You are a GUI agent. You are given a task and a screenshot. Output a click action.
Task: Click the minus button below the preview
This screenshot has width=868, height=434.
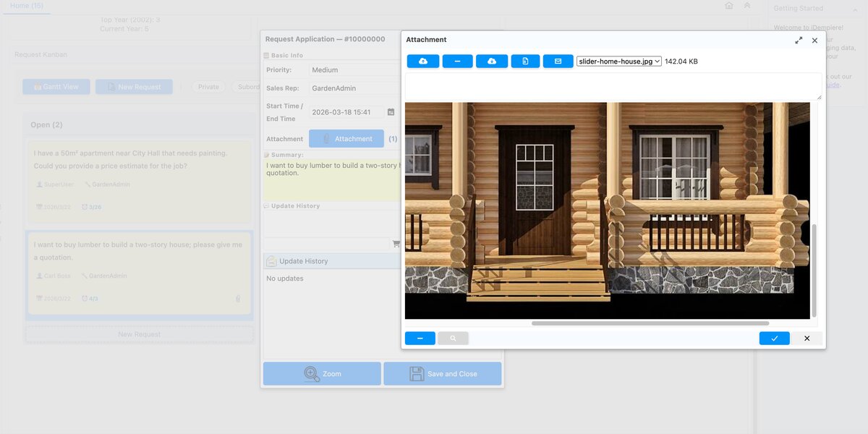coord(420,338)
